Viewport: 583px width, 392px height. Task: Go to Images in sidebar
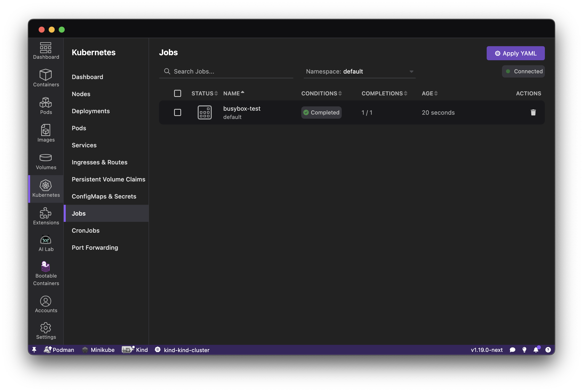[46, 133]
